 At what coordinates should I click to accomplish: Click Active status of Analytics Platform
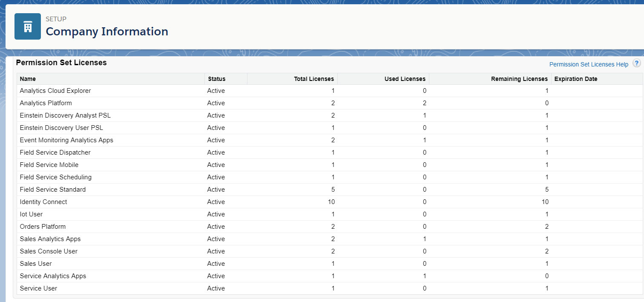pyautogui.click(x=216, y=103)
